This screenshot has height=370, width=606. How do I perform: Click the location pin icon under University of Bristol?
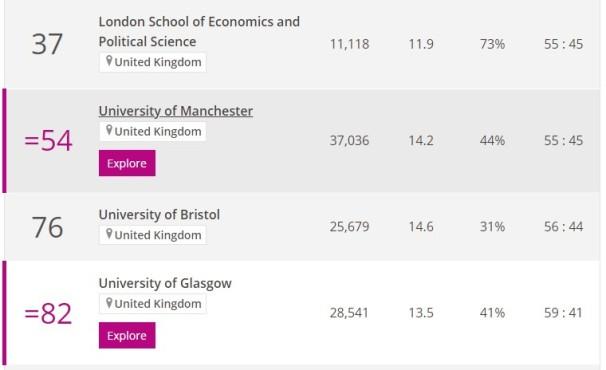109,234
